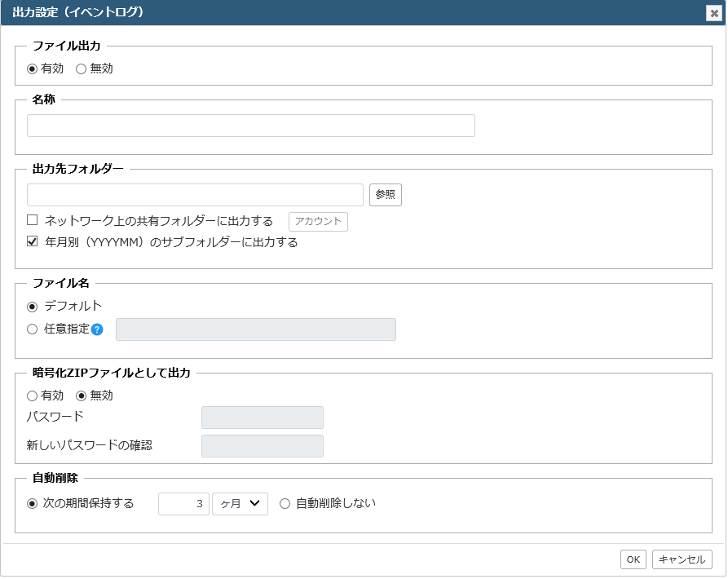Click the パスワード field

pyautogui.click(x=263, y=418)
